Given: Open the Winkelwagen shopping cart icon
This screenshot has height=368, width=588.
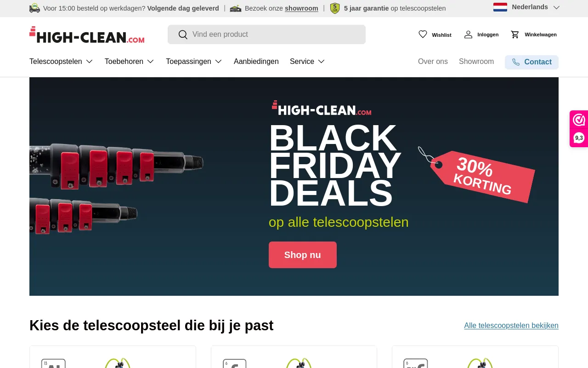Looking at the screenshot, I should 515,34.
